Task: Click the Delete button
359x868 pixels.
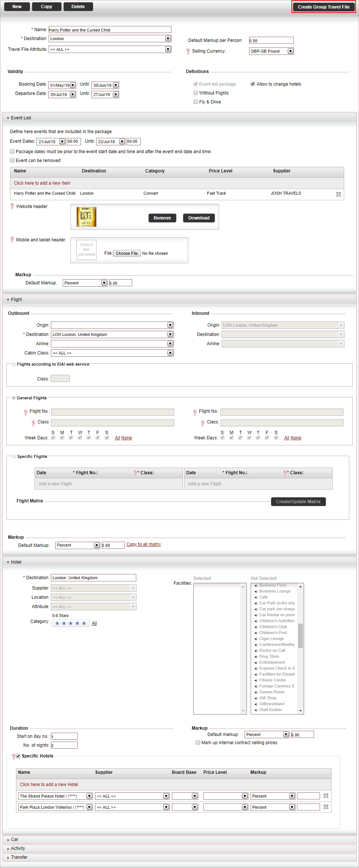Action: pos(78,7)
